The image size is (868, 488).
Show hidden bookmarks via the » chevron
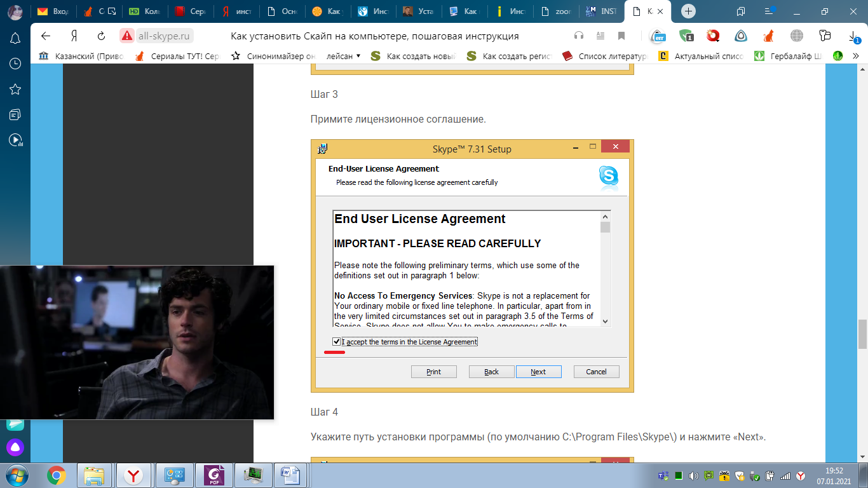point(855,56)
